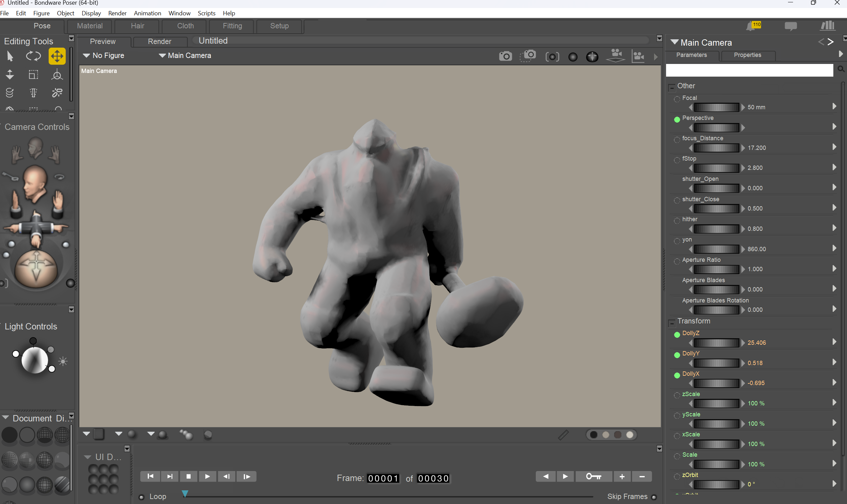The width and height of the screenshot is (847, 504).
Task: Select the Translate In/Out tool
Action: [x=10, y=74]
